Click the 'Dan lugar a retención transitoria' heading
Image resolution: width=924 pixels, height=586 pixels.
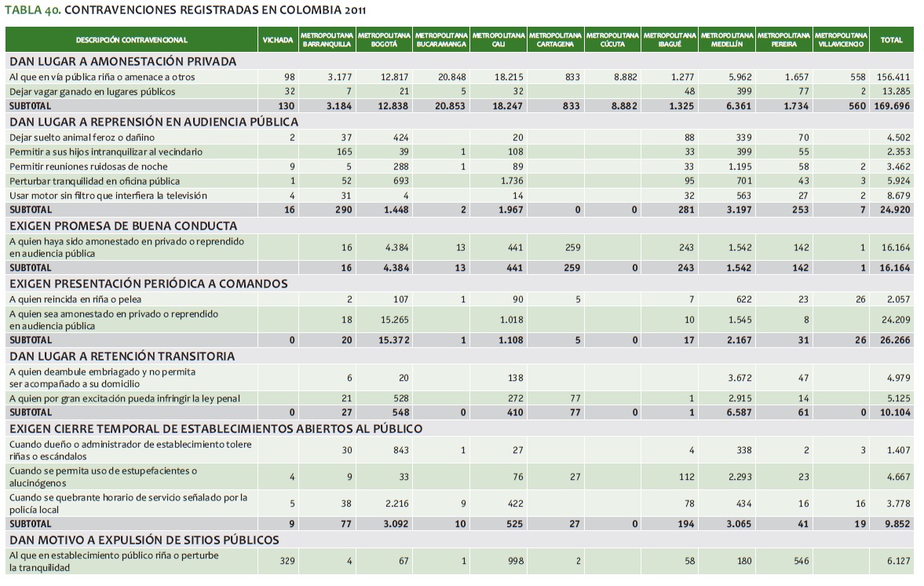point(122,356)
